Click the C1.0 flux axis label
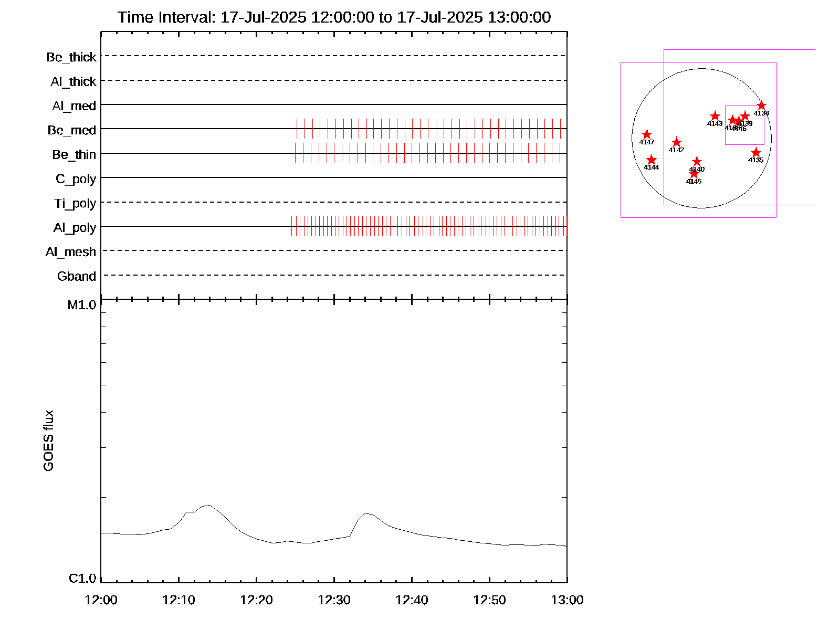The width and height of the screenshot is (840, 630). point(82,579)
